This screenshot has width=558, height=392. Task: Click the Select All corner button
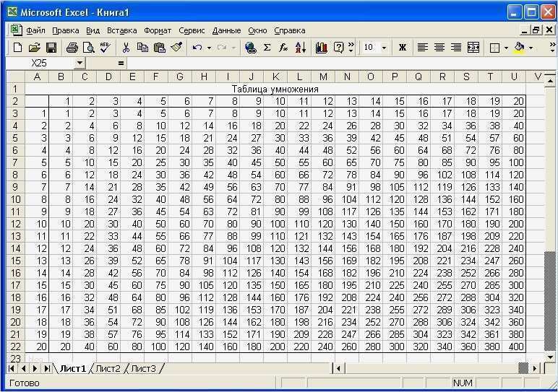pos(15,77)
